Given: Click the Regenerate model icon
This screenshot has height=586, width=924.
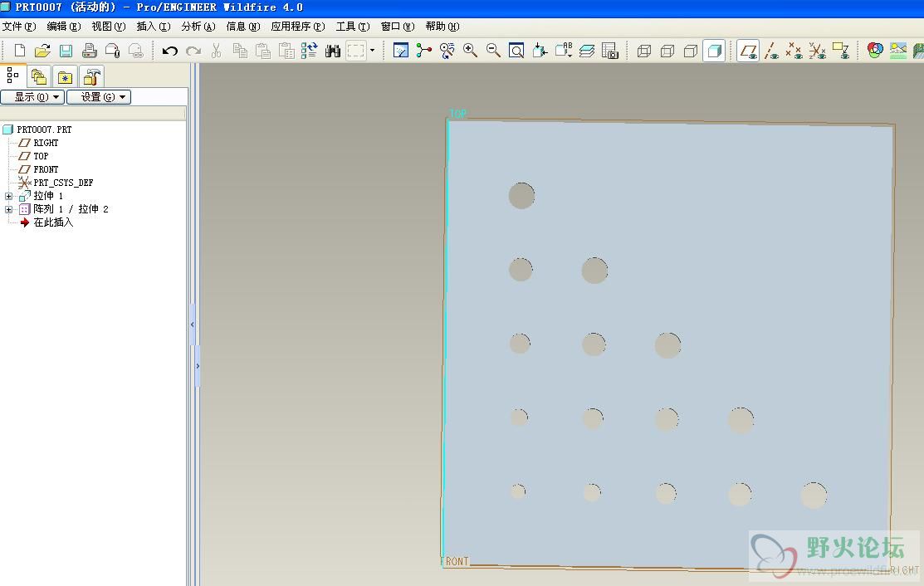Looking at the screenshot, I should point(309,51).
